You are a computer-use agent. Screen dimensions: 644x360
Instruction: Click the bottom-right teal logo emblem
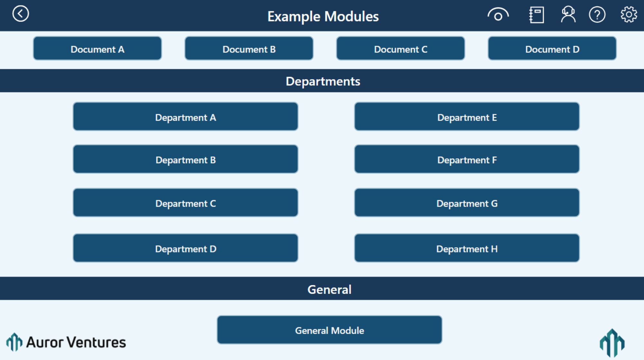pos(612,343)
